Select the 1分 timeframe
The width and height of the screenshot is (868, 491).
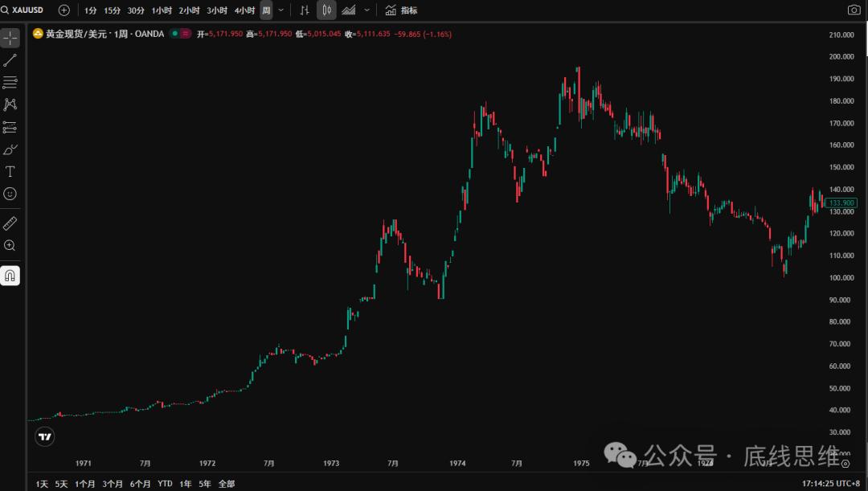90,10
